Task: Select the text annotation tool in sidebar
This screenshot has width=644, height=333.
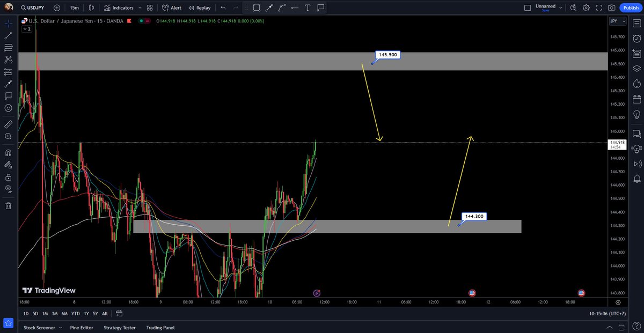Action: 8,96
